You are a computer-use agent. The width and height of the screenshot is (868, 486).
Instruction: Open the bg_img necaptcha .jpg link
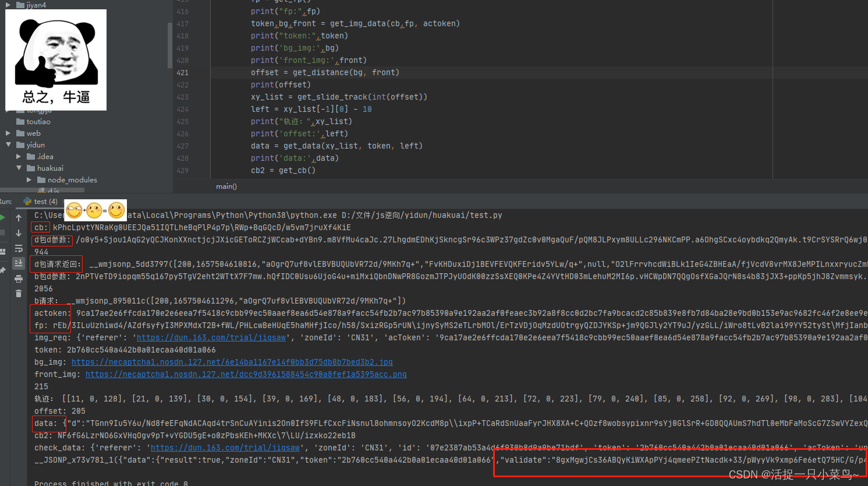(232, 362)
